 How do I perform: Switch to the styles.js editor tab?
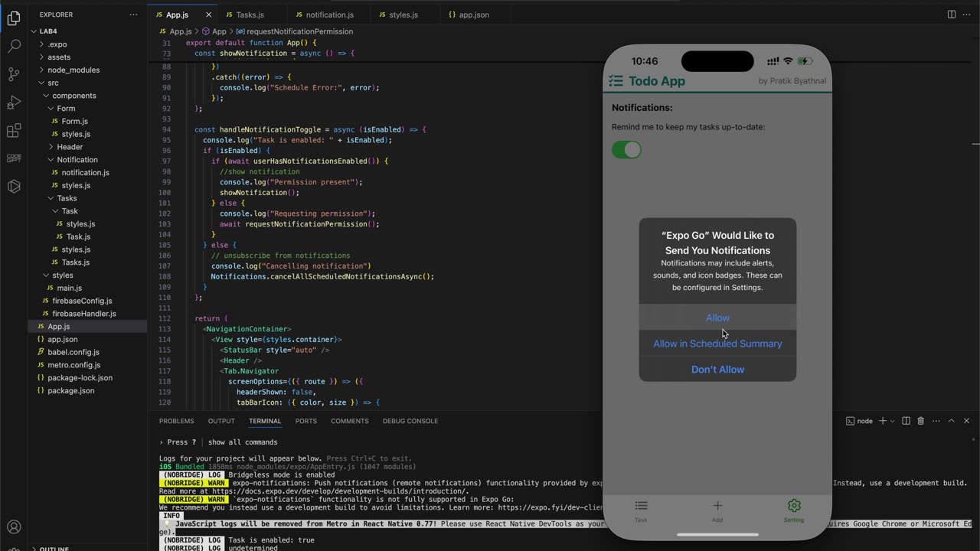pyautogui.click(x=403, y=15)
